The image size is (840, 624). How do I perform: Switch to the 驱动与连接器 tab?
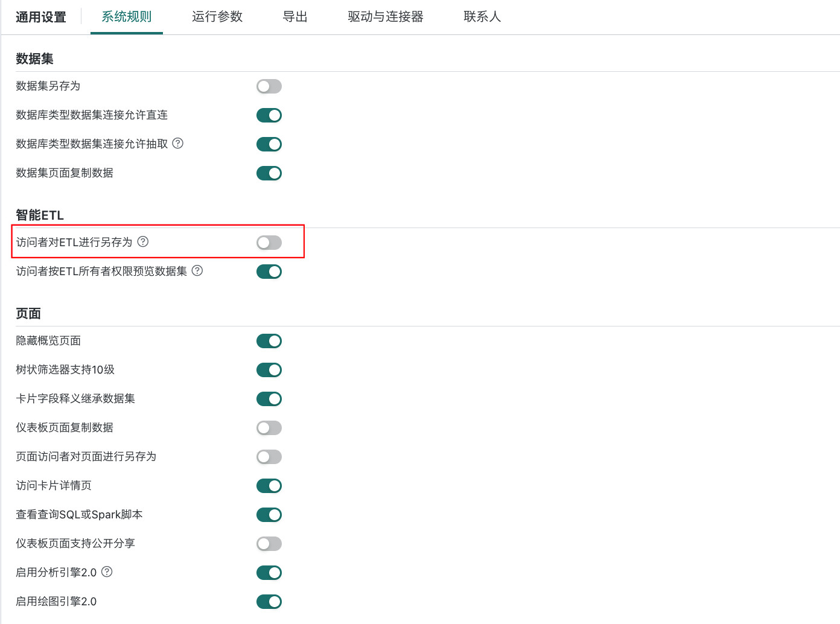point(385,18)
